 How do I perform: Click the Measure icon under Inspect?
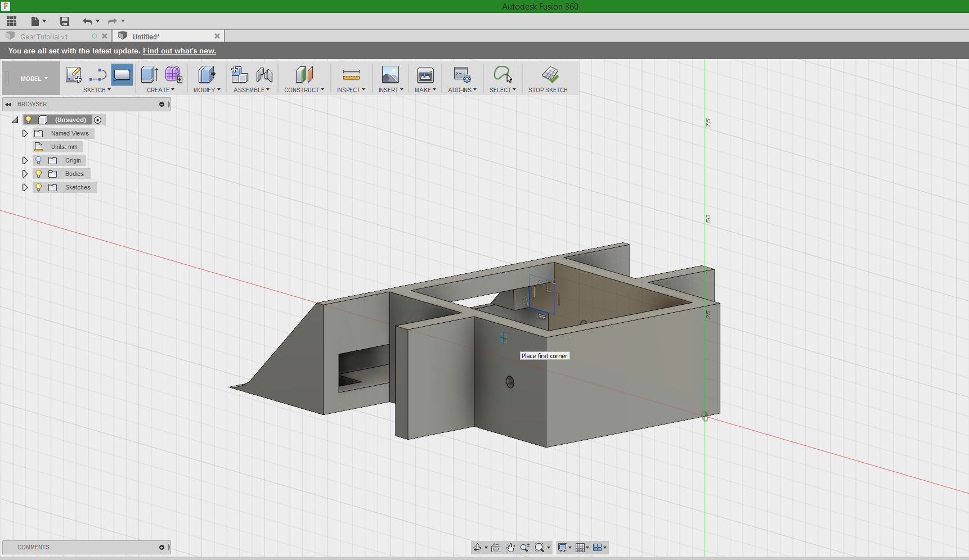coord(351,75)
